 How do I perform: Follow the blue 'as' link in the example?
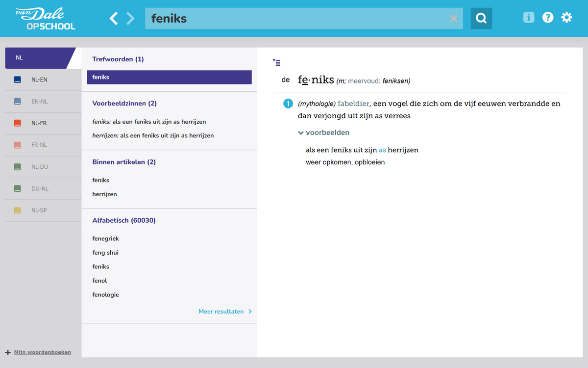point(382,150)
